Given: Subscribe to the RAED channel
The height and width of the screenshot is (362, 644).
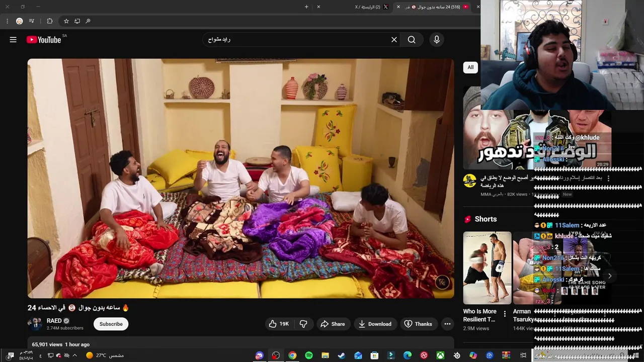Looking at the screenshot, I should pos(111,324).
